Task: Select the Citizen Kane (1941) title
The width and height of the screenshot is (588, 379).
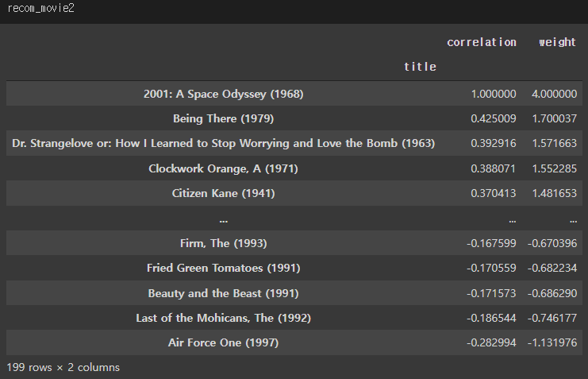Action: [224, 193]
